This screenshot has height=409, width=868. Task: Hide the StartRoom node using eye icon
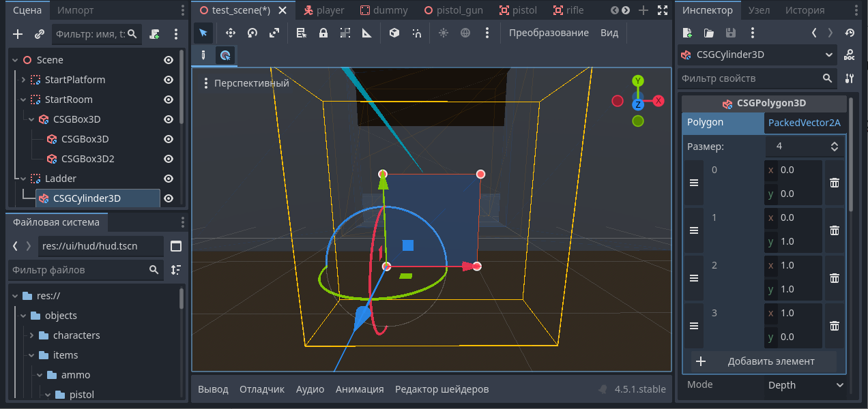click(169, 100)
